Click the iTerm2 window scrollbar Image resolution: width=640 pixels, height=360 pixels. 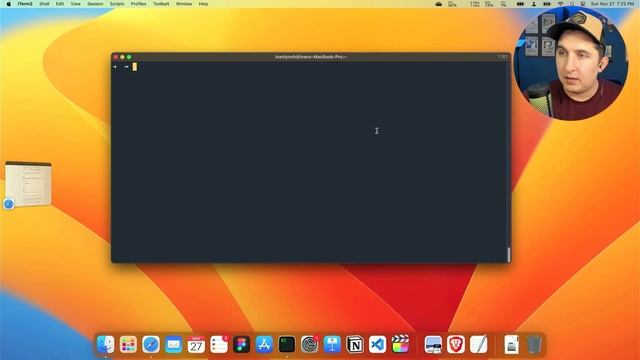[x=509, y=255]
